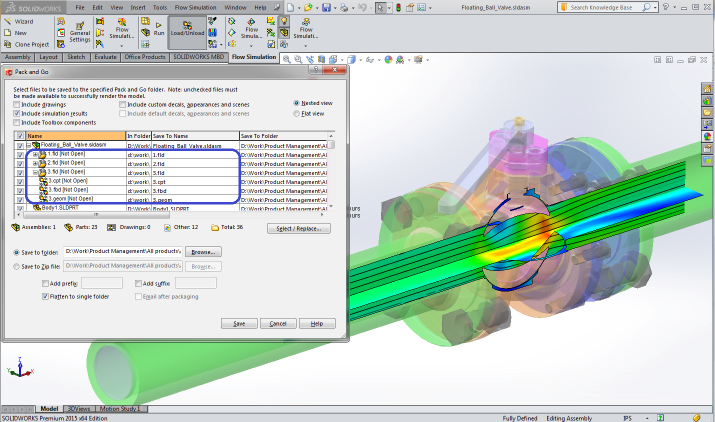The height and width of the screenshot is (422, 715).
Task: Click the Save button in dialog
Action: [x=239, y=323]
